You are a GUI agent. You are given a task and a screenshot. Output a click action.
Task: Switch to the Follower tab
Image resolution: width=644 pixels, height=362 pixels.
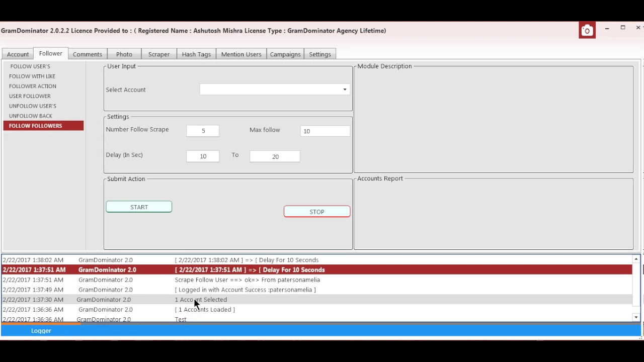51,53
